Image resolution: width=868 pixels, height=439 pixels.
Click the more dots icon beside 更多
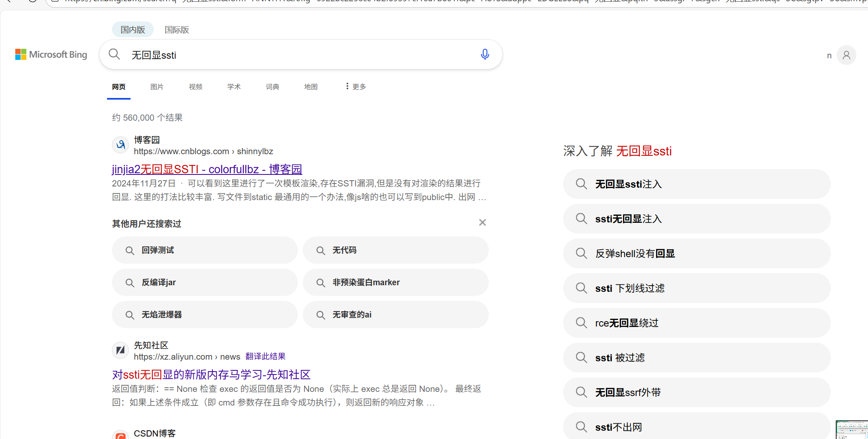(x=347, y=86)
